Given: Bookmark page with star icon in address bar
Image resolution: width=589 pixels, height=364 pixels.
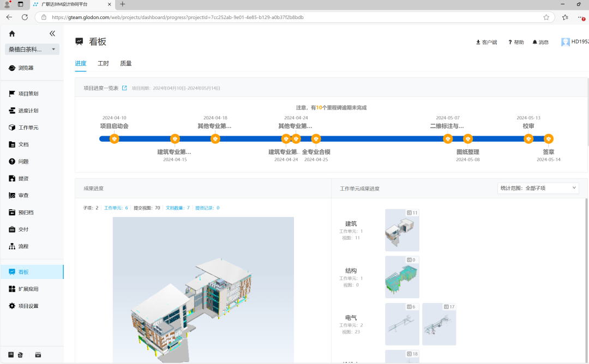Looking at the screenshot, I should tap(546, 17).
